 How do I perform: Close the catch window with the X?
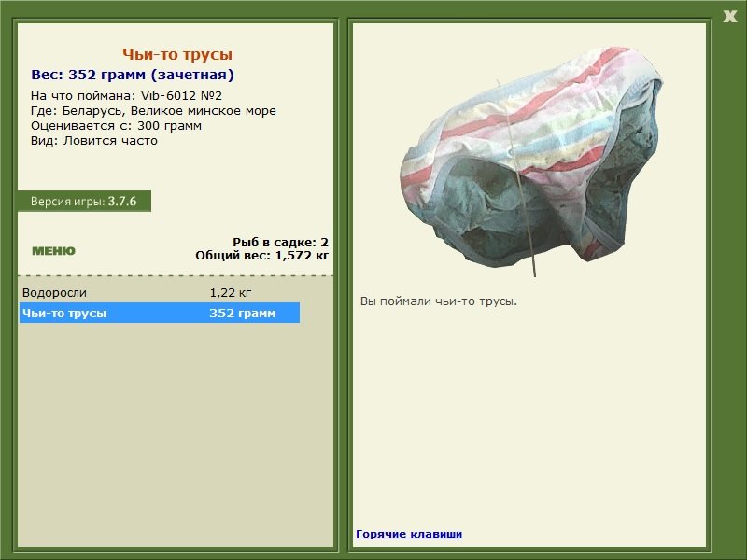(729, 16)
